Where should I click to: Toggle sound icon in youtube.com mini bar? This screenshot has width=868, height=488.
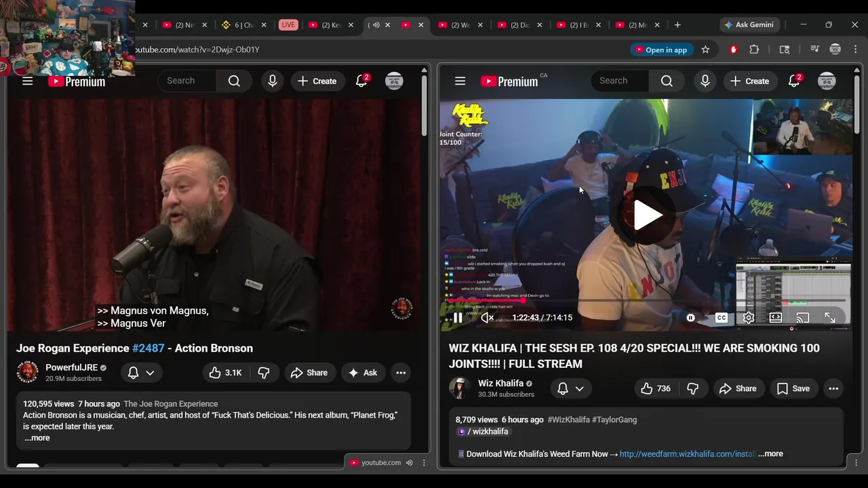409,463
